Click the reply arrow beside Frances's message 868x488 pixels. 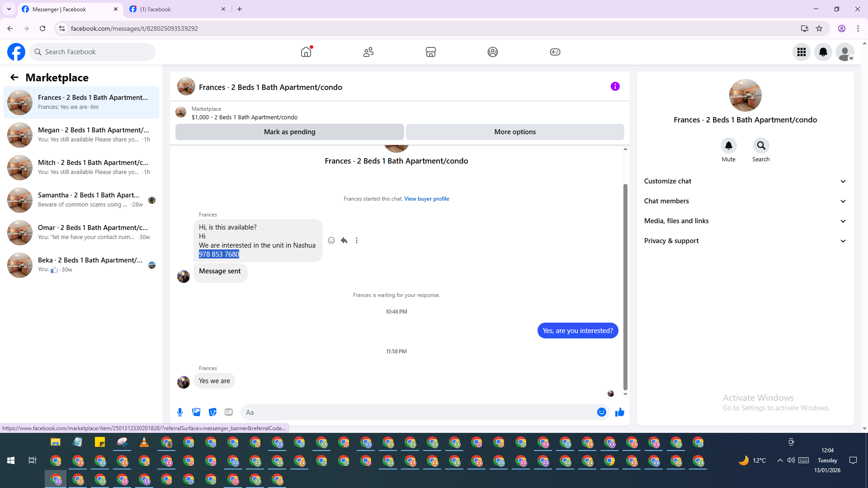[344, 240]
